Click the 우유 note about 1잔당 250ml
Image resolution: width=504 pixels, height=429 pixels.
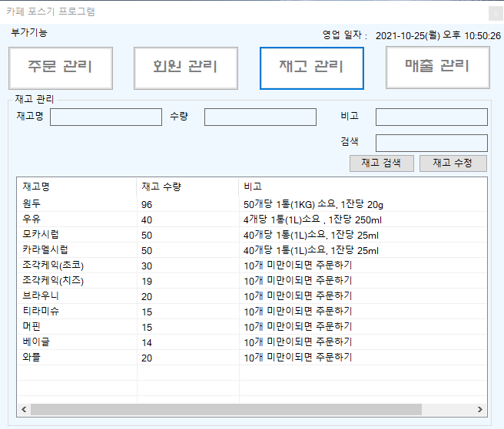pyautogui.click(x=313, y=219)
